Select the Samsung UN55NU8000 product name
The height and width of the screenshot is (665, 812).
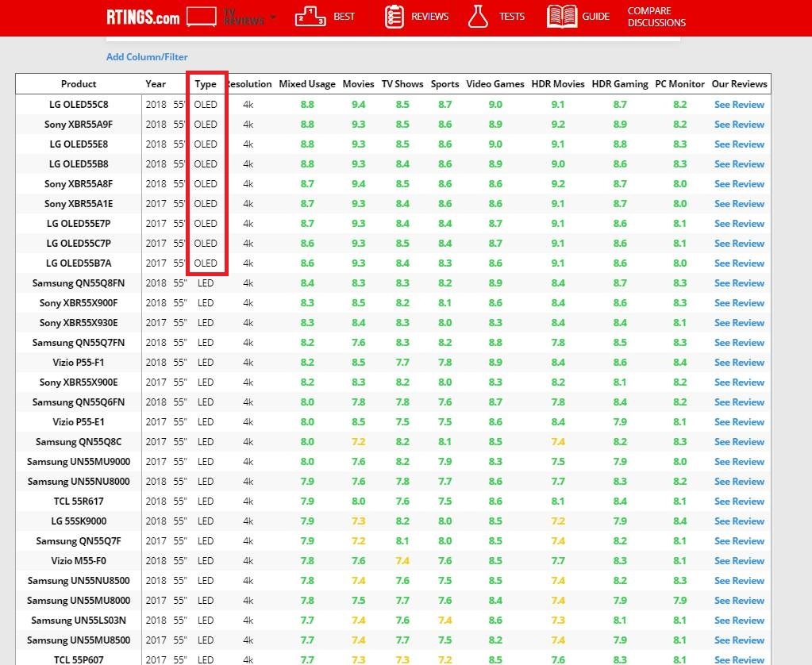79,482
